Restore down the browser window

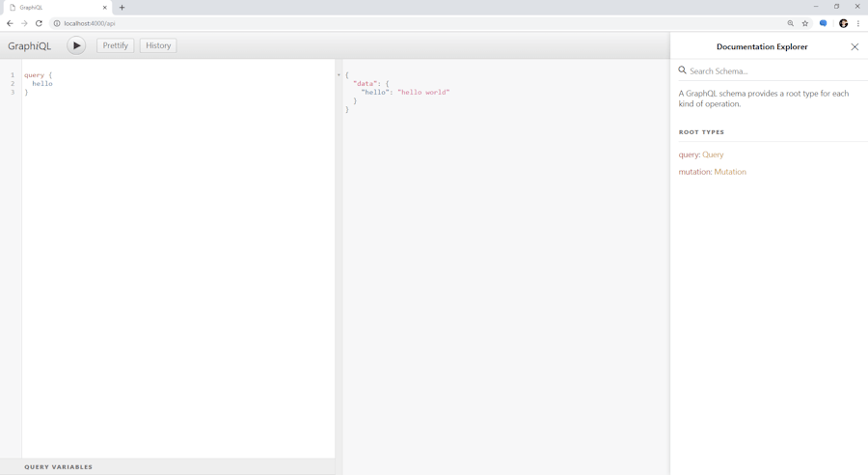pyautogui.click(x=836, y=6)
